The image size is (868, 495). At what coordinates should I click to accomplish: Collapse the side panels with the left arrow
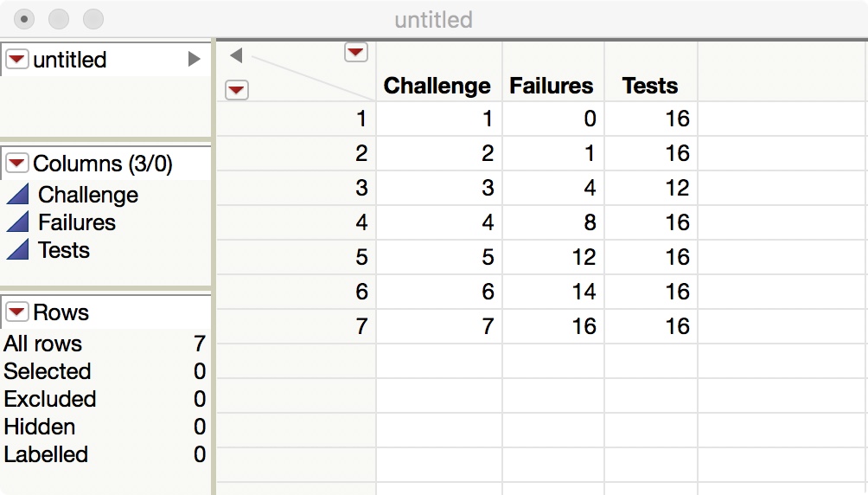tap(236, 56)
